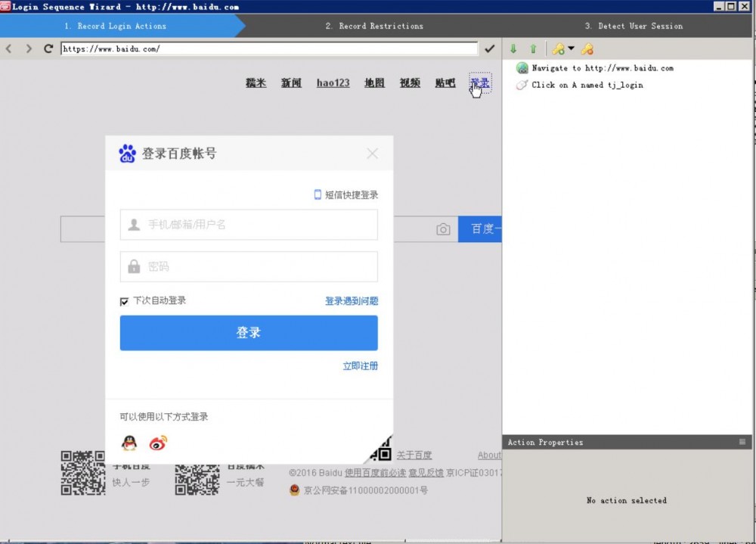This screenshot has width=756, height=544.
Task: Uncheck the 下次自动登录 auto-login checkbox
Action: 124,301
